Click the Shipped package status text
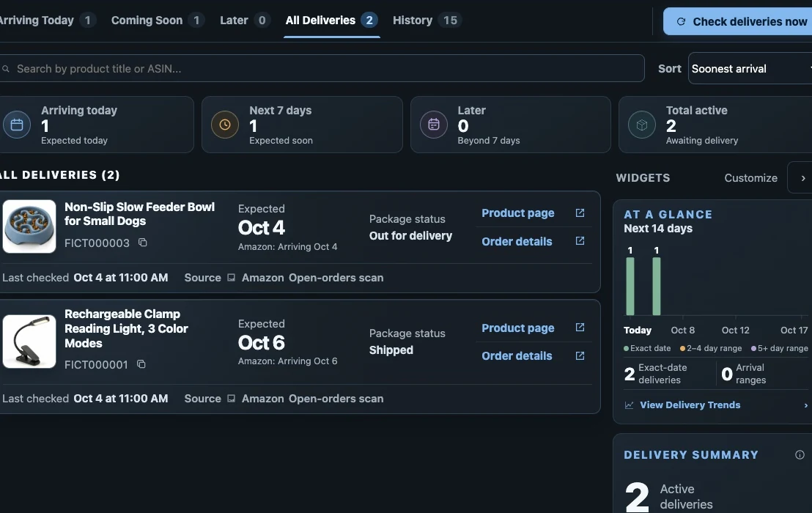Image resolution: width=812 pixels, height=513 pixels. (x=391, y=350)
